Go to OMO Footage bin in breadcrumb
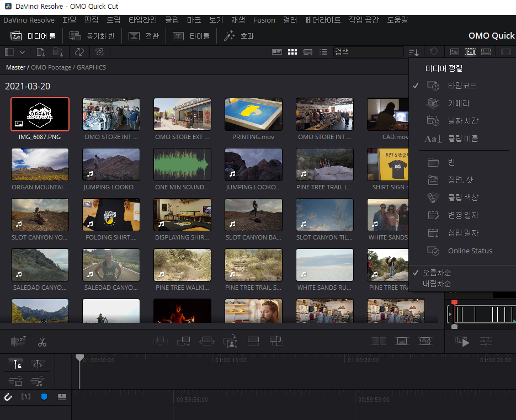Screen dimensions: 516x420 pos(51,67)
